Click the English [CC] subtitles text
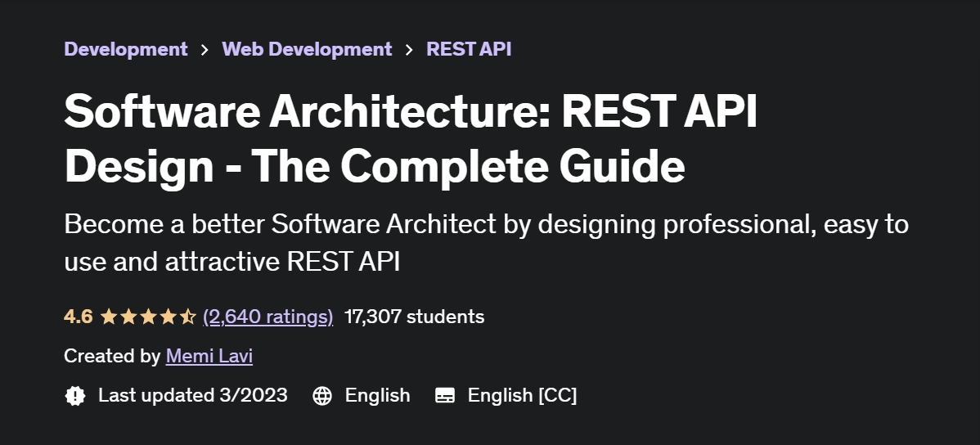980x445 pixels. click(x=523, y=396)
